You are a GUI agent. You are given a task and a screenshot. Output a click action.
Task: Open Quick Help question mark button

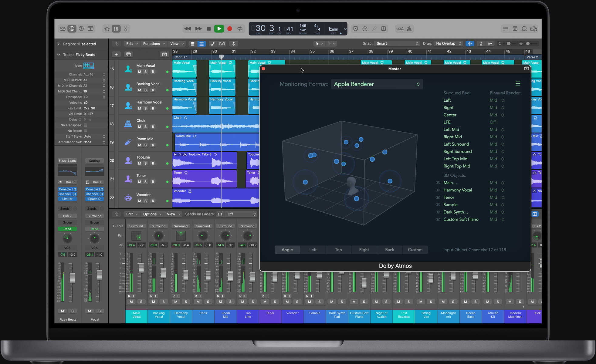click(x=81, y=29)
